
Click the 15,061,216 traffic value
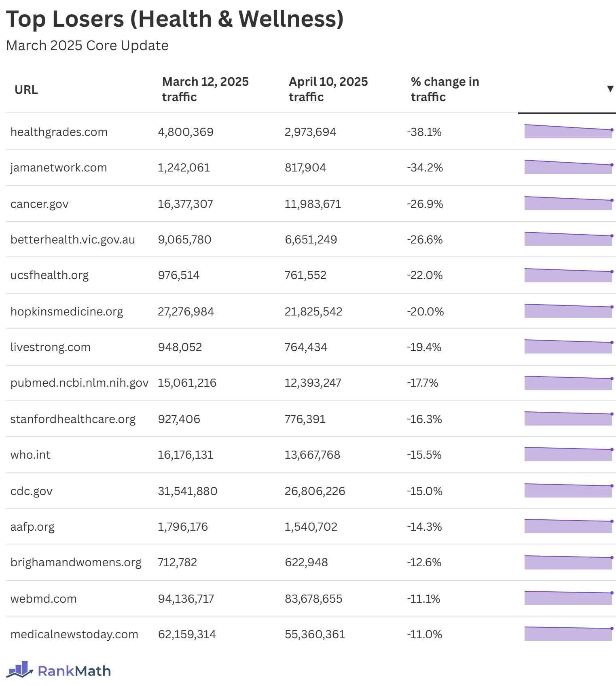(187, 383)
